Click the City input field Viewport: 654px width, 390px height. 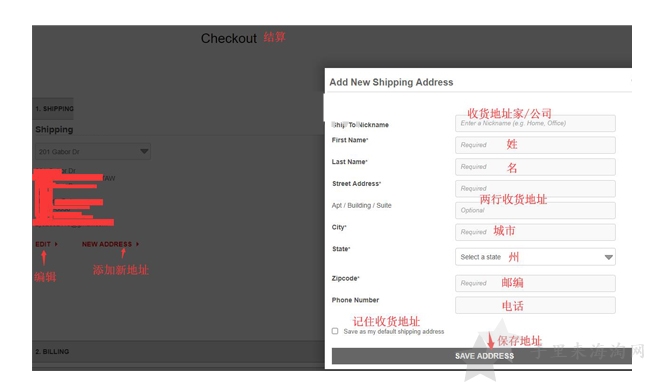tap(535, 232)
